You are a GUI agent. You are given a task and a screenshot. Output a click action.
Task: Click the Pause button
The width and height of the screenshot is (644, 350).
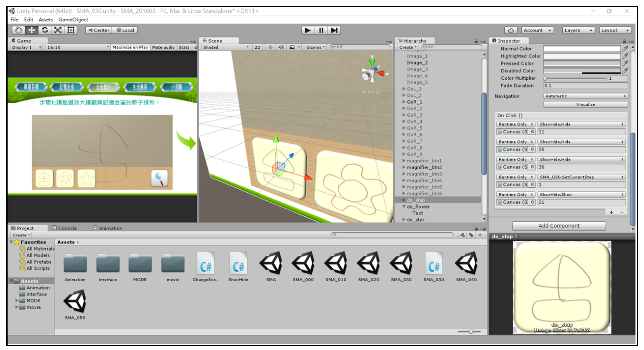pyautogui.click(x=321, y=30)
